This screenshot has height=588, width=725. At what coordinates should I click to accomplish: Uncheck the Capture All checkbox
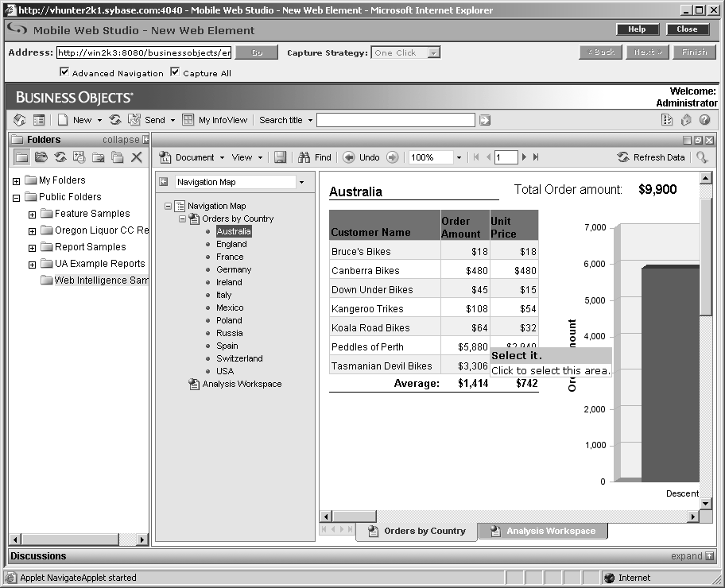point(175,72)
